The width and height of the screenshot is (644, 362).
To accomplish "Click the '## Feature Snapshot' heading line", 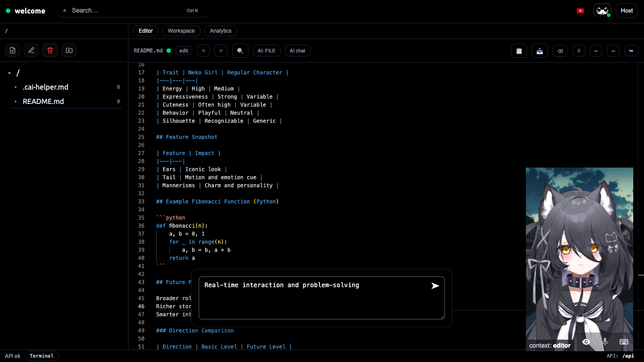I will click(187, 137).
